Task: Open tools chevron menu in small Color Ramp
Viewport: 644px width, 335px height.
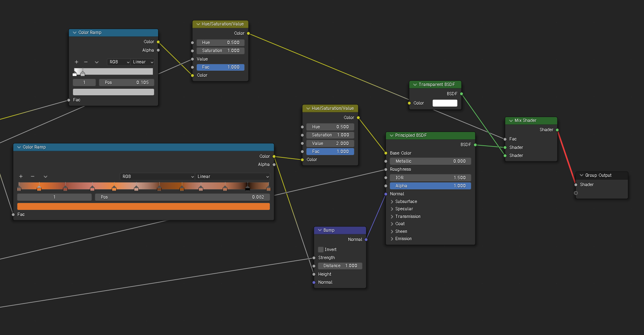Action: point(97,62)
